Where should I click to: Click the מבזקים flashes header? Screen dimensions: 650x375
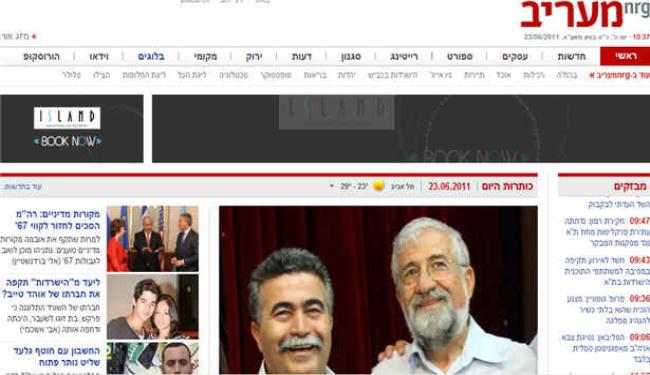point(629,186)
